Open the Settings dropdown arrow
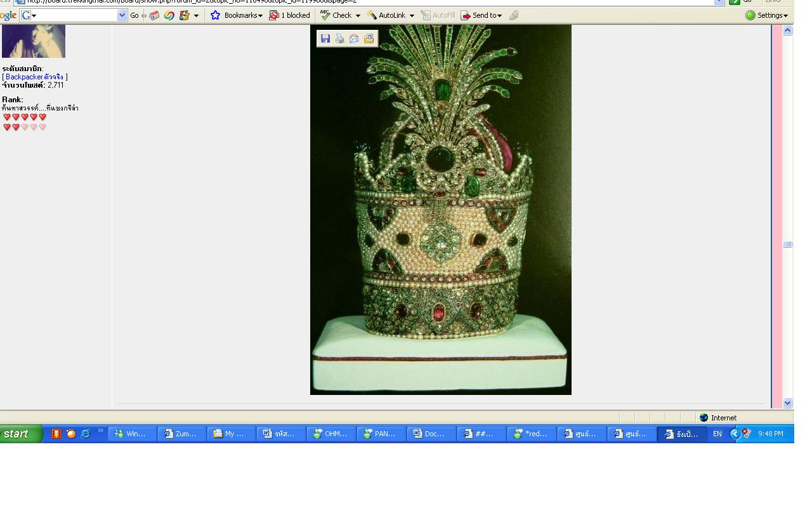The height and width of the screenshot is (508, 812). 785,16
